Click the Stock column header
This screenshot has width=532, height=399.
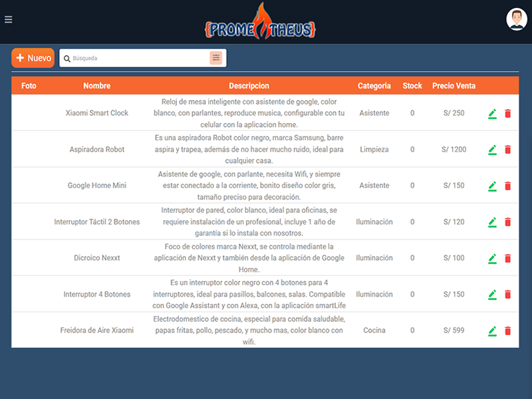pos(412,86)
